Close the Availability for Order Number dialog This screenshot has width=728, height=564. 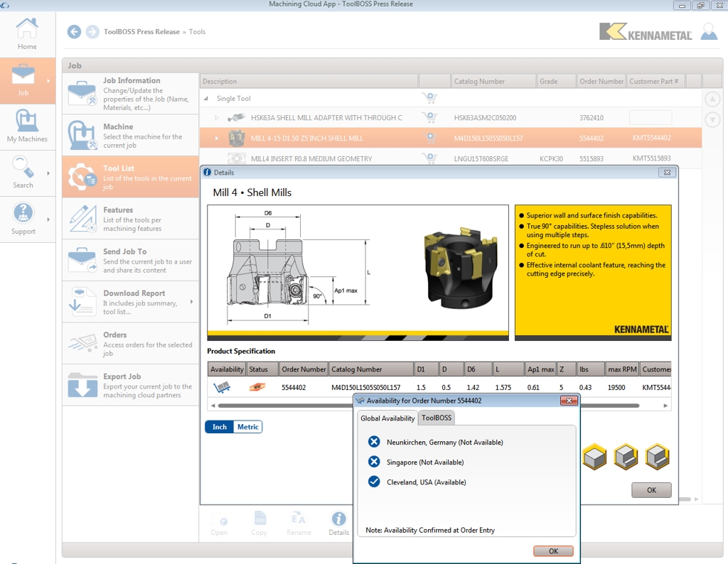(x=569, y=401)
